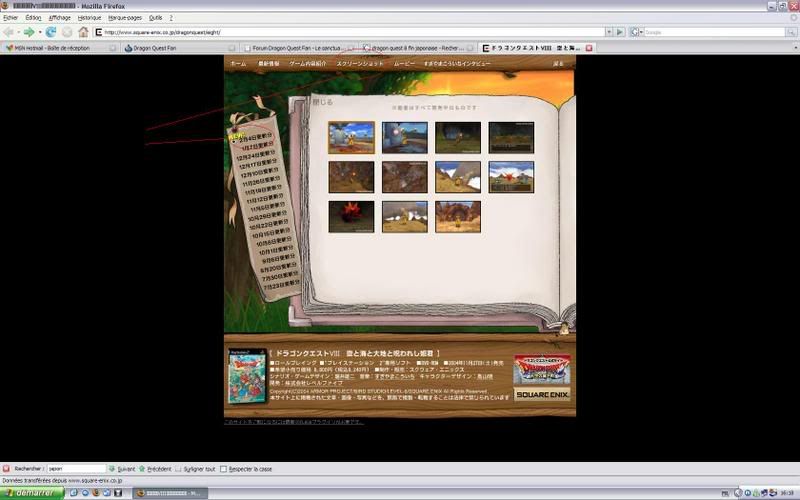Click ムービー in the site navigation
800x500 pixels.
click(x=404, y=64)
